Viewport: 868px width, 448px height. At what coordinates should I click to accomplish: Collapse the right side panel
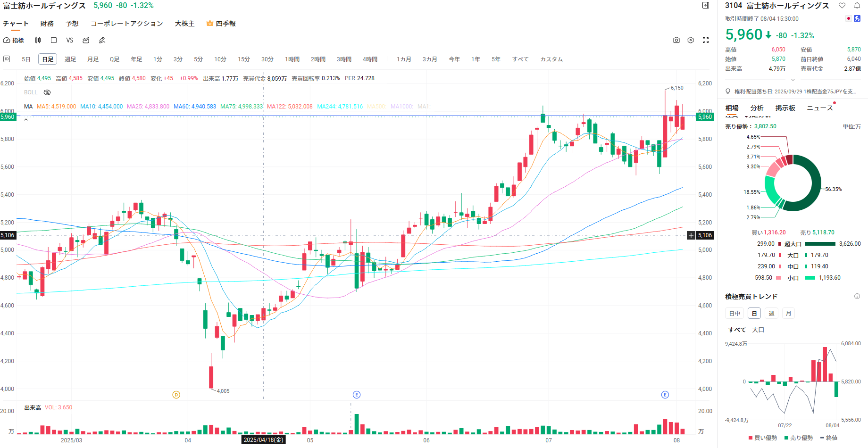pos(706,5)
